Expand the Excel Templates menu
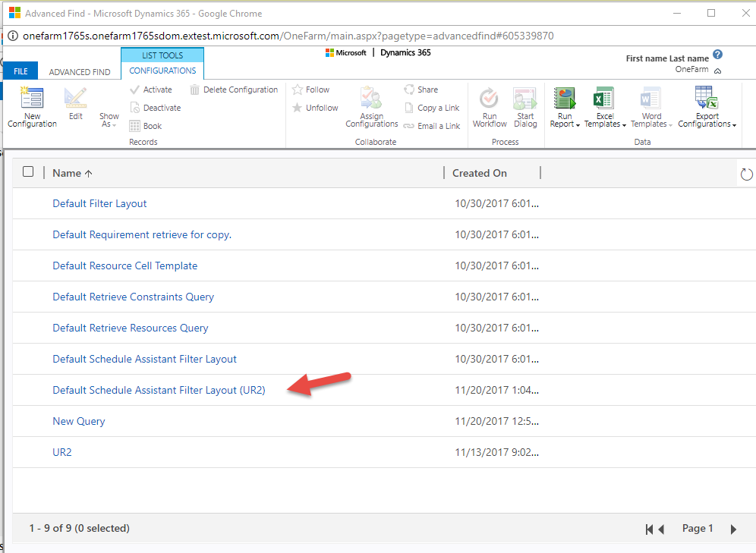Screen dimensions: 756x553 click(604, 108)
